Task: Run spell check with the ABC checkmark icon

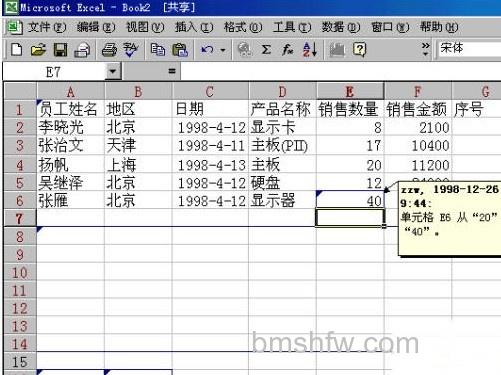Action: (x=131, y=50)
